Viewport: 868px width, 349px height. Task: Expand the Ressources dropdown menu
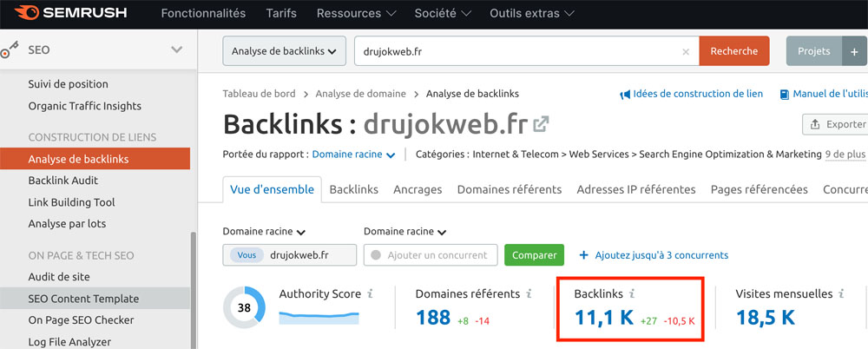[x=357, y=13]
